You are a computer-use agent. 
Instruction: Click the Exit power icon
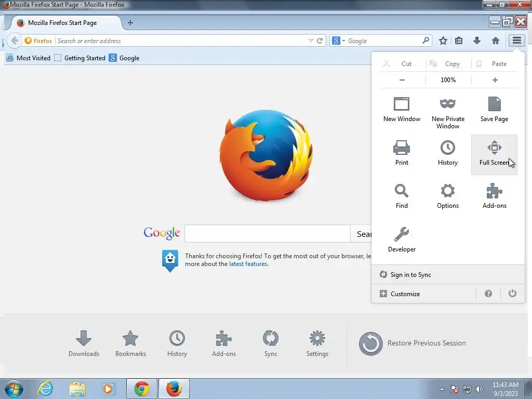(512, 294)
